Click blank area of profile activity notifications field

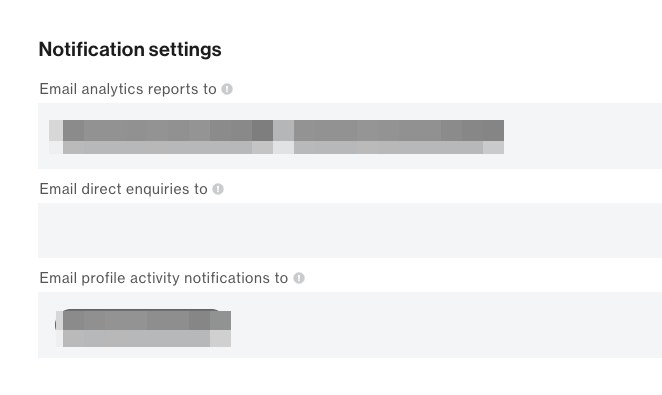[446, 325]
